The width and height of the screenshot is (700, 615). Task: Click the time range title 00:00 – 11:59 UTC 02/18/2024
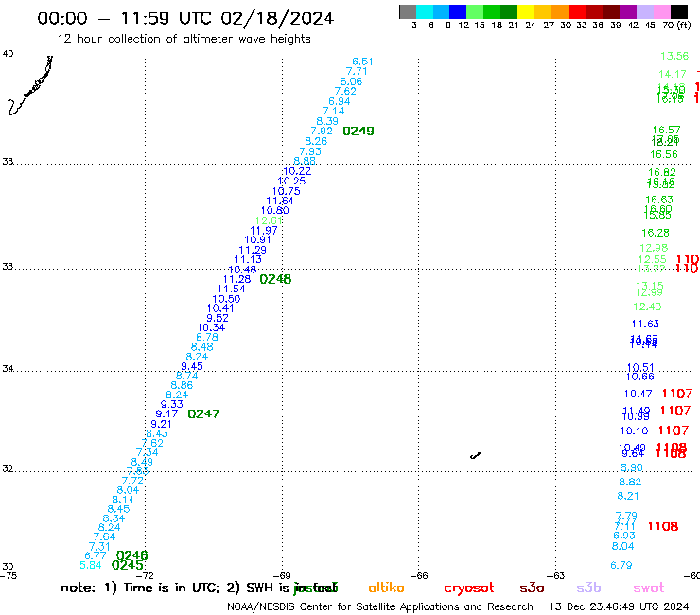coord(185,18)
